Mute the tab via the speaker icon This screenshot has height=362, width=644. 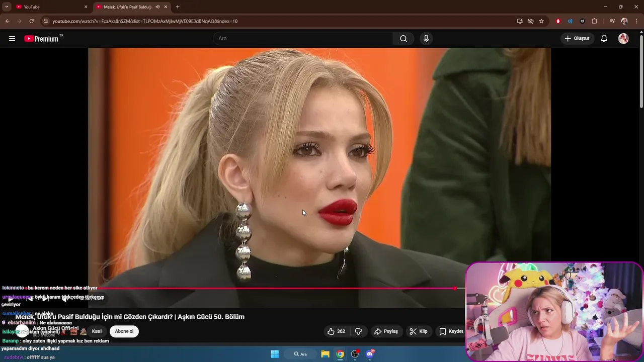click(157, 7)
